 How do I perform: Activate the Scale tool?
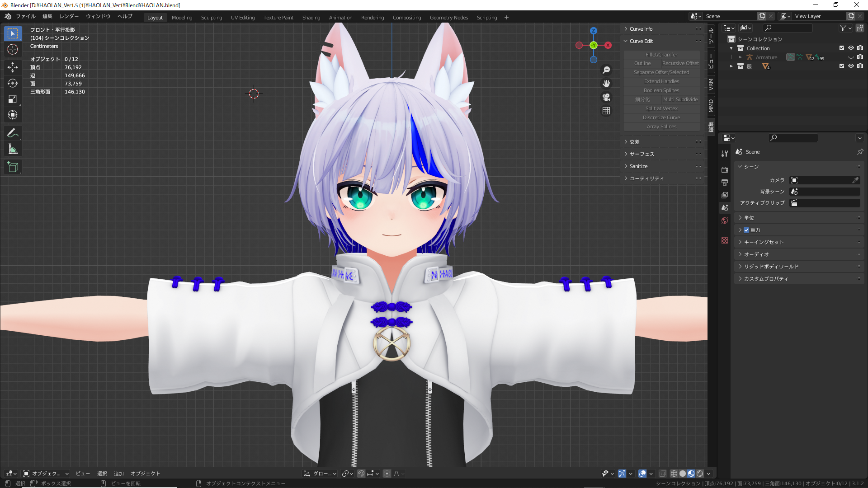13,99
